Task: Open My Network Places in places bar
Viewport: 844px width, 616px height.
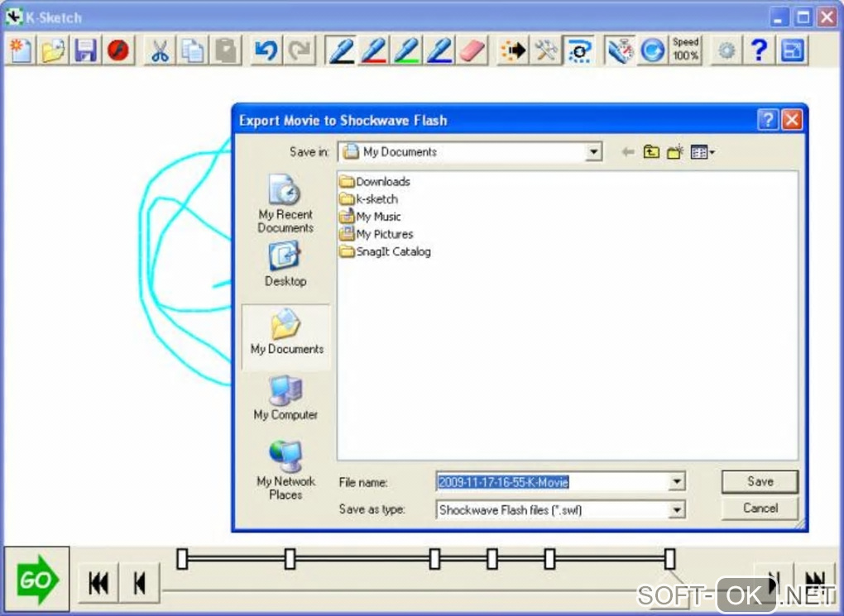Action: [x=285, y=470]
